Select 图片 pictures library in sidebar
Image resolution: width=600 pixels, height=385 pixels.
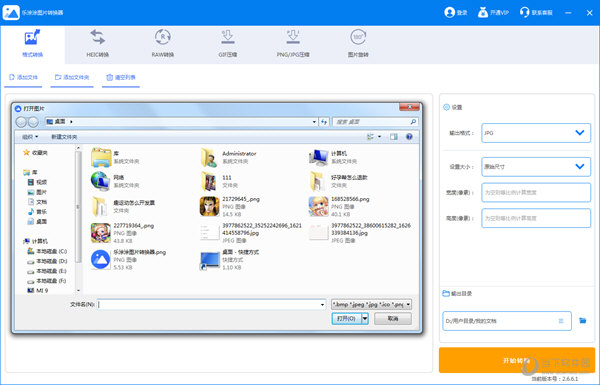click(37, 192)
